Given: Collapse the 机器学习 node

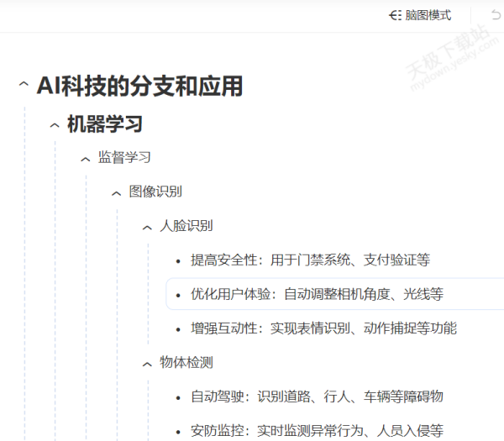Looking at the screenshot, I should click(55, 125).
